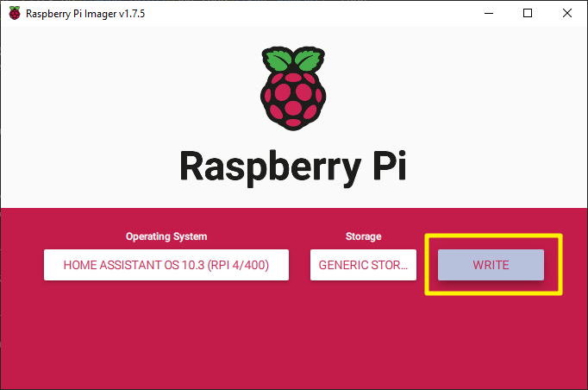Open the Storage selector labeled GENERIC STOR...
588x390 pixels.
363,265
